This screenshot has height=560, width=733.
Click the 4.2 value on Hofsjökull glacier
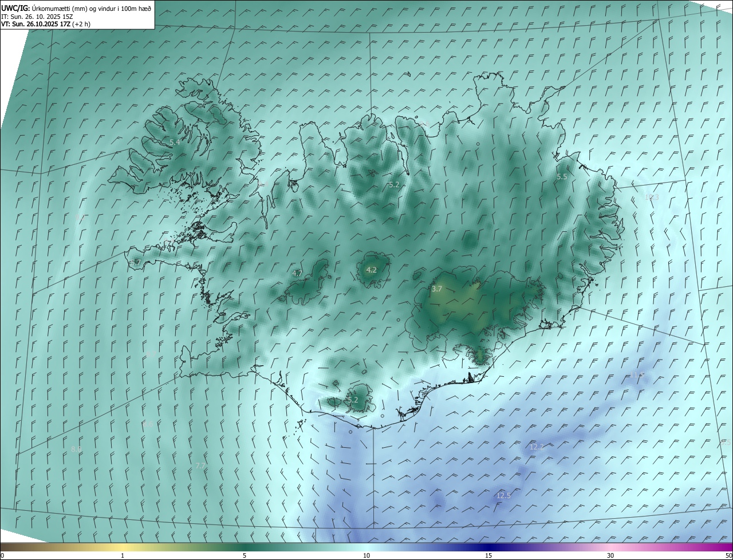pyautogui.click(x=371, y=270)
